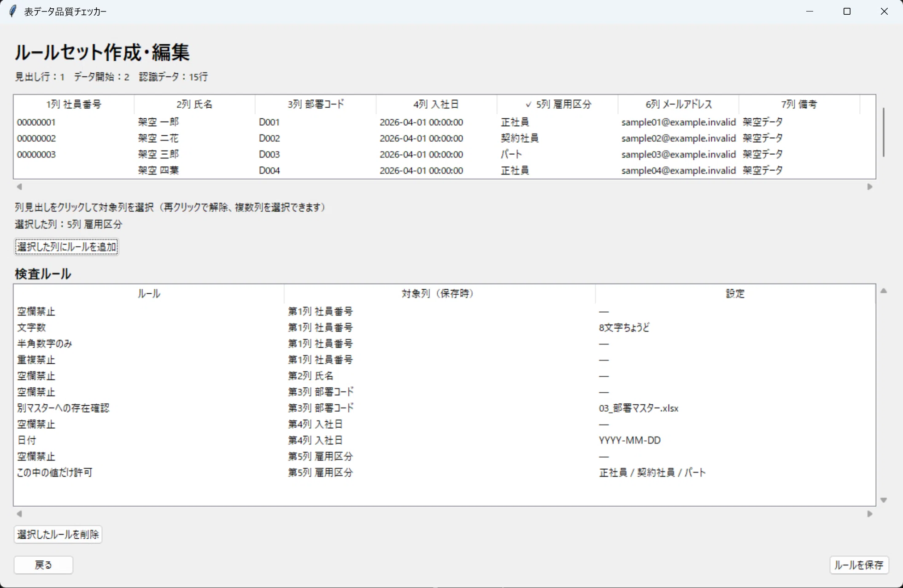The height and width of the screenshot is (588, 903).
Task: Click the ルール column header in rules table
Action: (x=149, y=294)
